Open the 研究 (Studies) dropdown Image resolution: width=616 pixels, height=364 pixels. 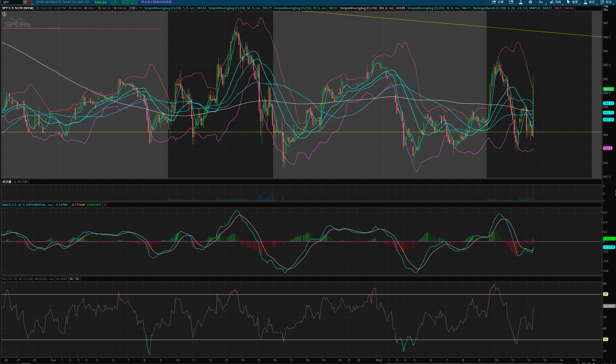point(589,2)
